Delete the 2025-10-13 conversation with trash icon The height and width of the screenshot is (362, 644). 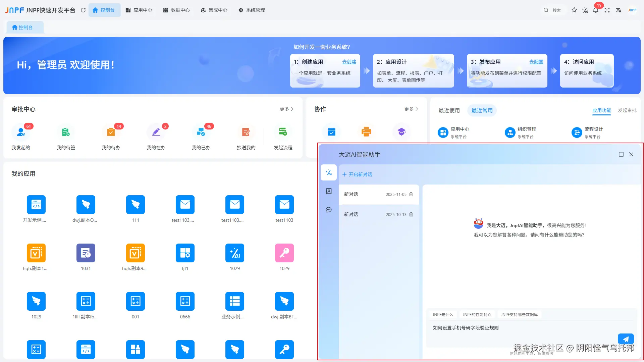click(x=411, y=214)
